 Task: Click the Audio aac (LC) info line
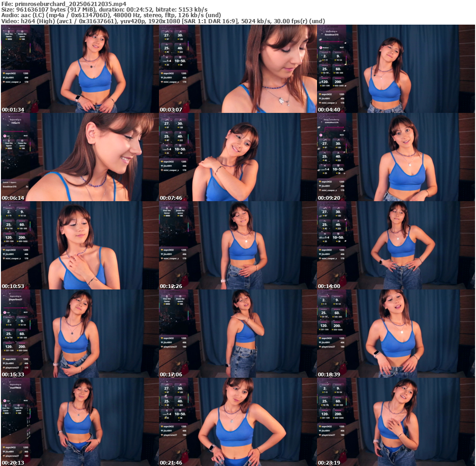[x=111, y=15]
